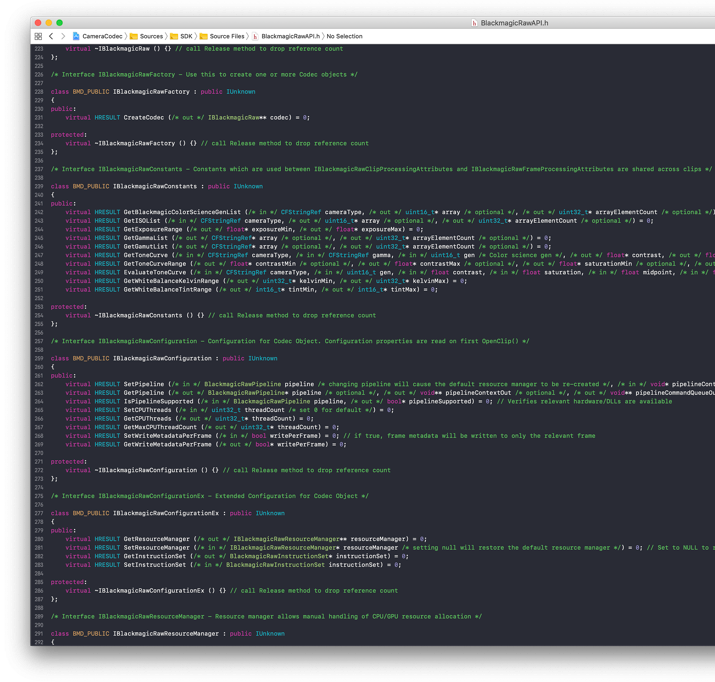Click the GetExposureRange method name
The width and height of the screenshot is (715, 682).
click(153, 229)
